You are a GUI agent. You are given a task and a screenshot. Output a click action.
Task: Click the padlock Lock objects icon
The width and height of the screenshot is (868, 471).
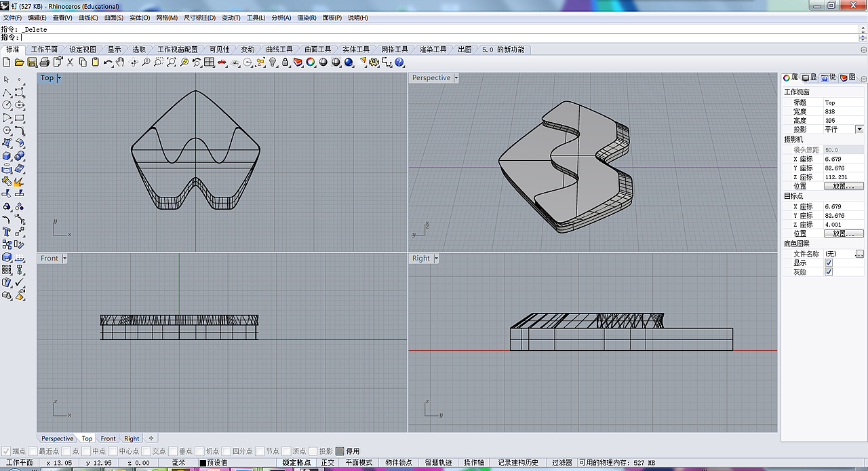(x=285, y=62)
